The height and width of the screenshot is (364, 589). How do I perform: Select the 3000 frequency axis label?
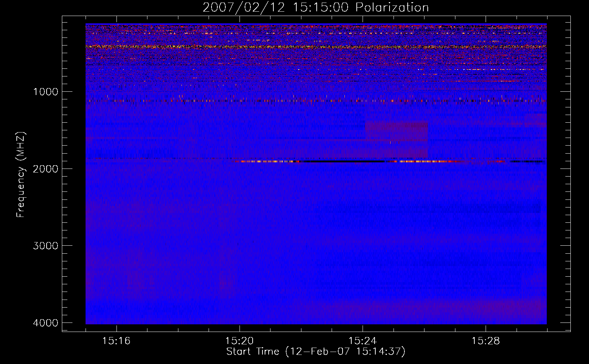point(46,246)
